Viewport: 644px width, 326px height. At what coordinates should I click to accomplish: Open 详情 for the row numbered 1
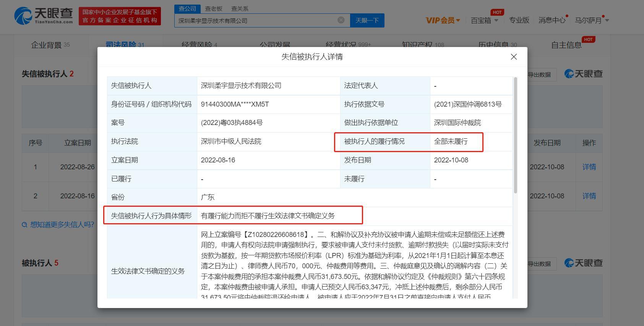click(x=589, y=167)
